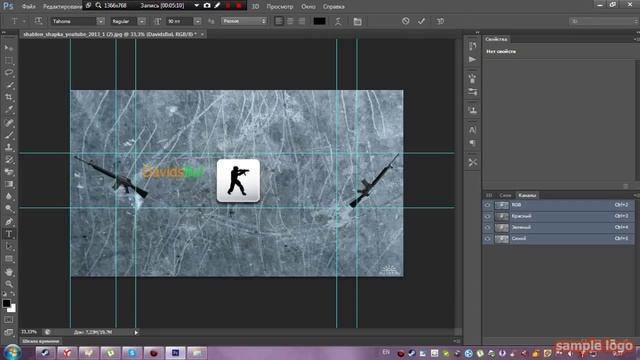The image size is (640, 360).
Task: Select the Crop tool
Action: tap(9, 97)
